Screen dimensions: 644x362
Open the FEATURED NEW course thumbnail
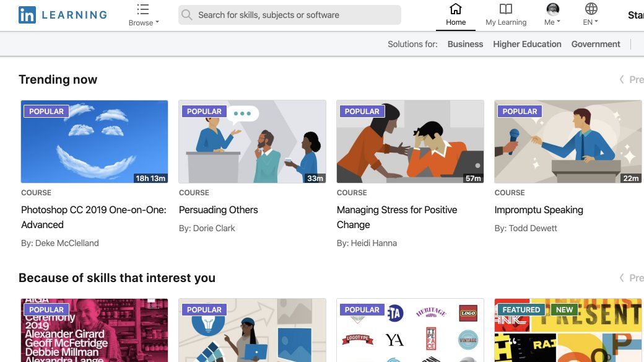568,330
